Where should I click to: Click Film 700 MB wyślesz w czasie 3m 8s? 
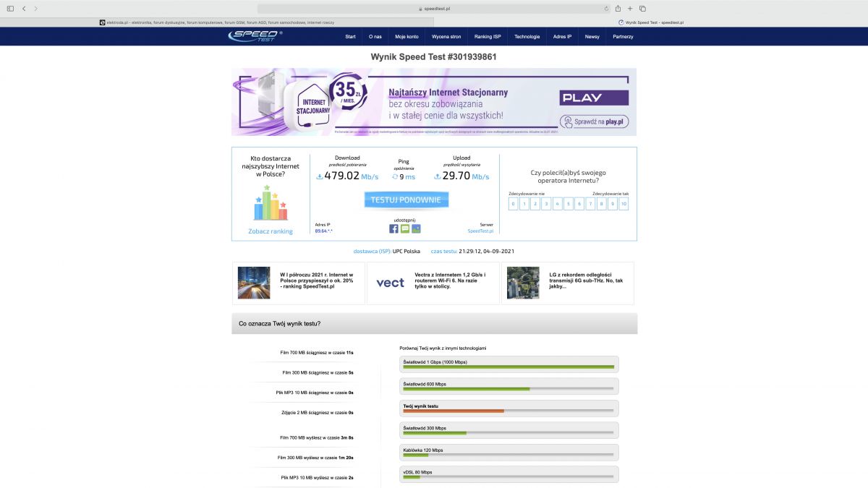[x=317, y=438]
